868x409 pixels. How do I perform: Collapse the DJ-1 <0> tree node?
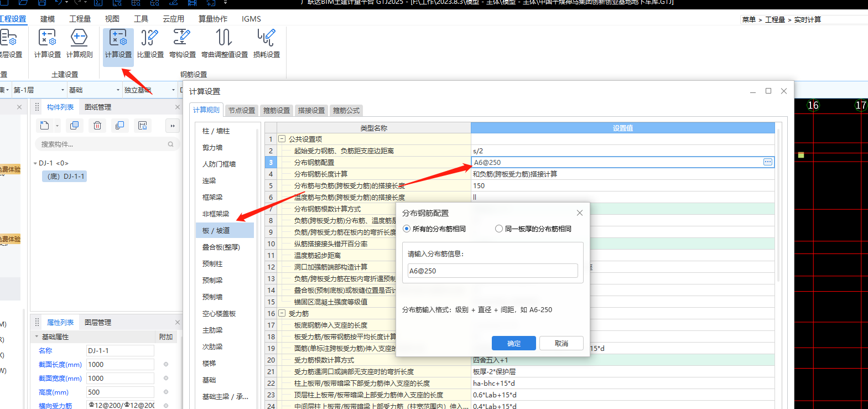coord(35,163)
